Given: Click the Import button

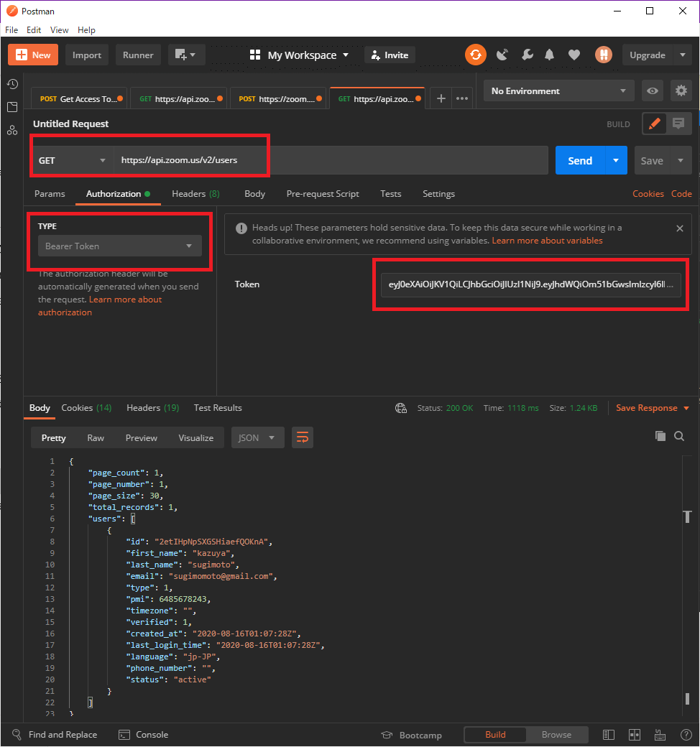Looking at the screenshot, I should tap(87, 55).
